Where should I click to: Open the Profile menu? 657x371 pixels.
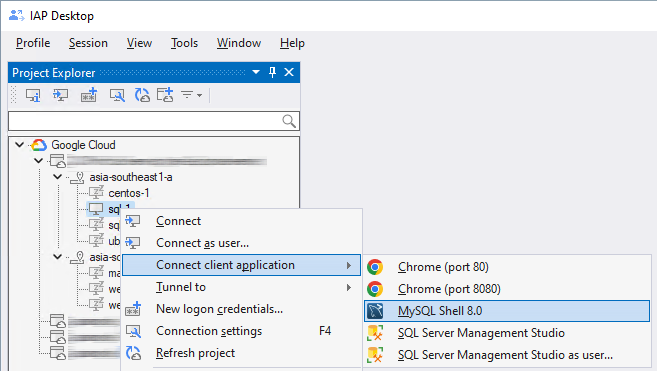(33, 43)
